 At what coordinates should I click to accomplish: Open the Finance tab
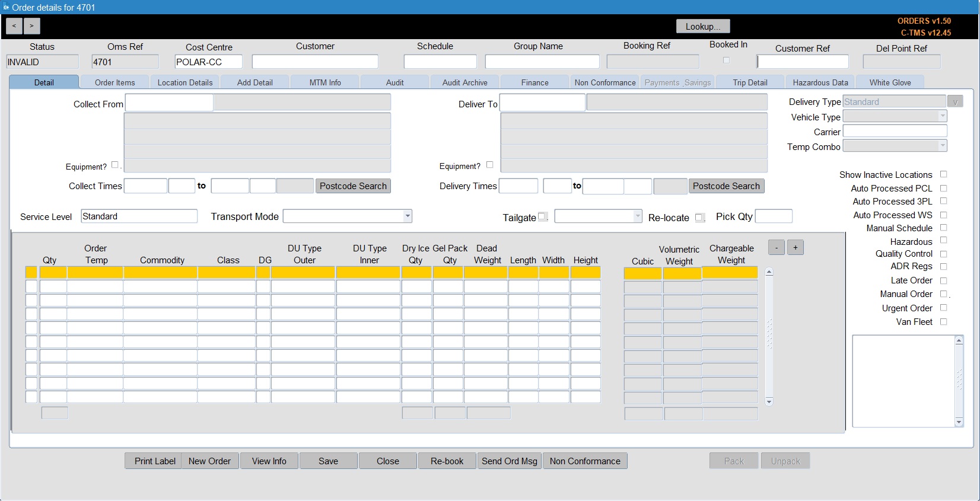coord(535,82)
